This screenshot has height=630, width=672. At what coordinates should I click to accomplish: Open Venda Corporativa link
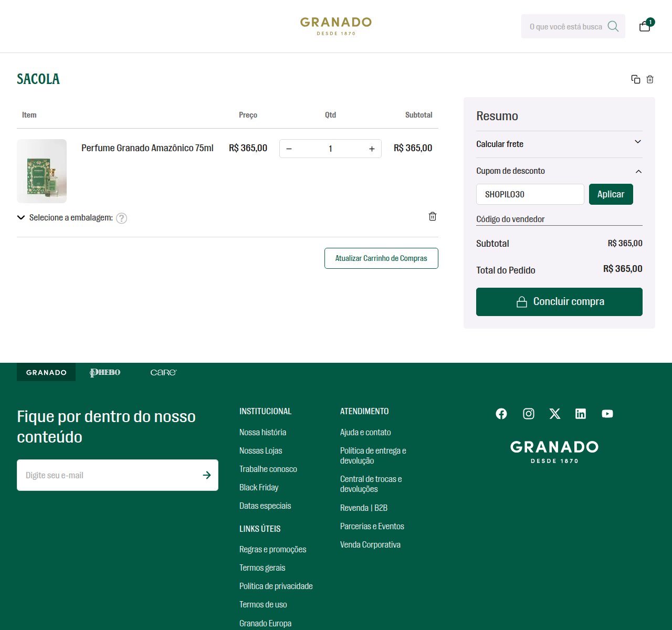pyautogui.click(x=370, y=544)
